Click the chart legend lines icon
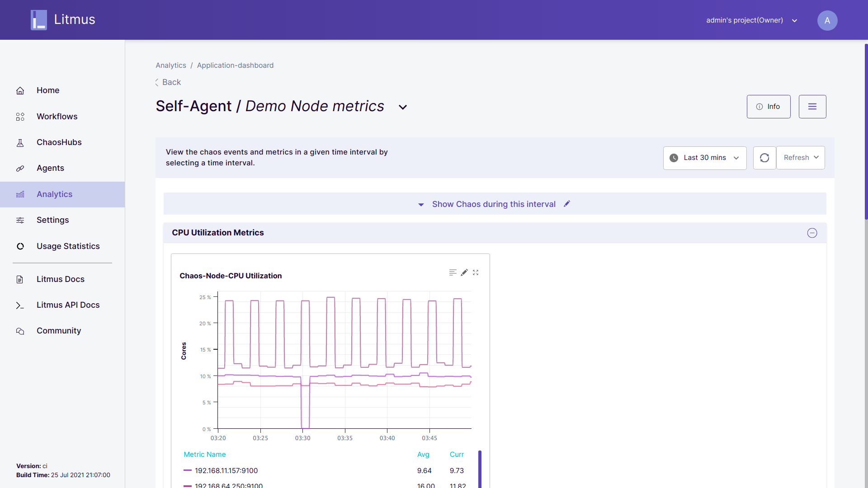This screenshot has height=488, width=868. tap(453, 272)
